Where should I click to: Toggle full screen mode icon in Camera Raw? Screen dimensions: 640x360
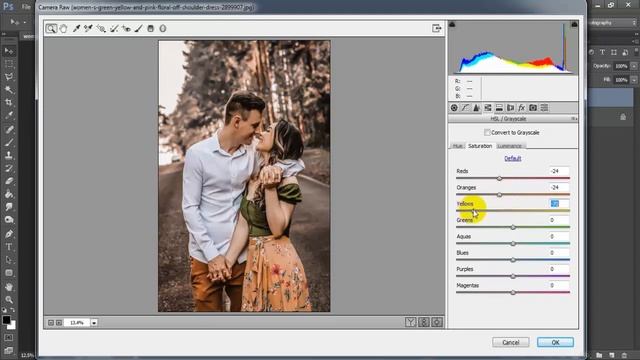pyautogui.click(x=437, y=28)
